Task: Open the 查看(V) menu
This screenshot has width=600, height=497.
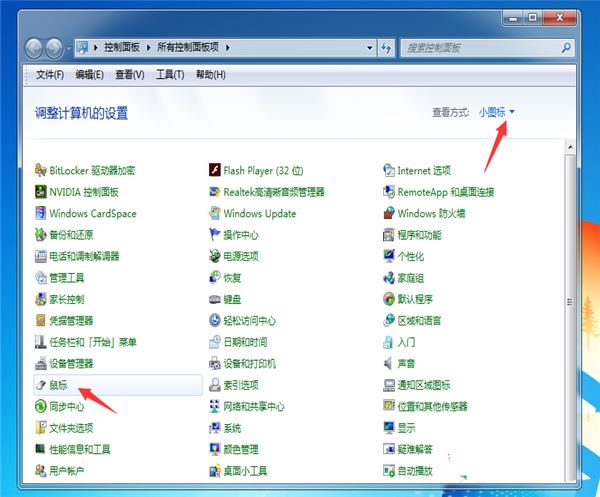Action: point(130,75)
